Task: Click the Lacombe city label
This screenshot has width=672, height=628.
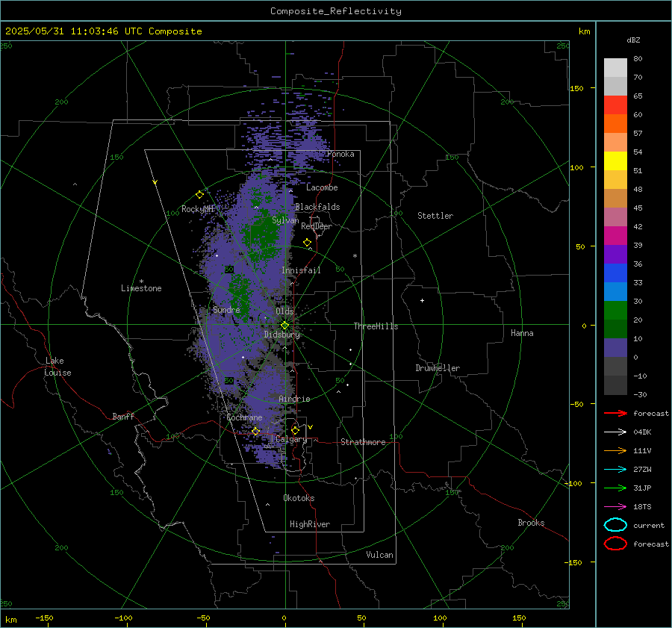Action: 322,187
